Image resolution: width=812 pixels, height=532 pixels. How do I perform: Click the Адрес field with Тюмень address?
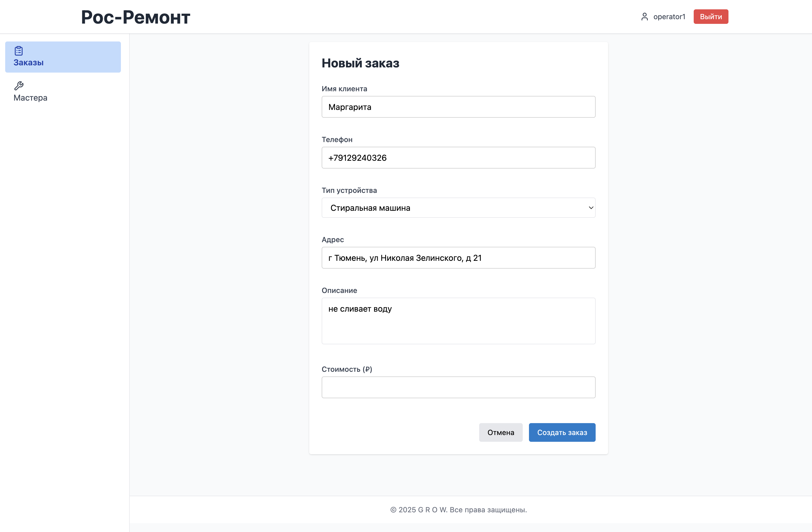click(x=459, y=258)
